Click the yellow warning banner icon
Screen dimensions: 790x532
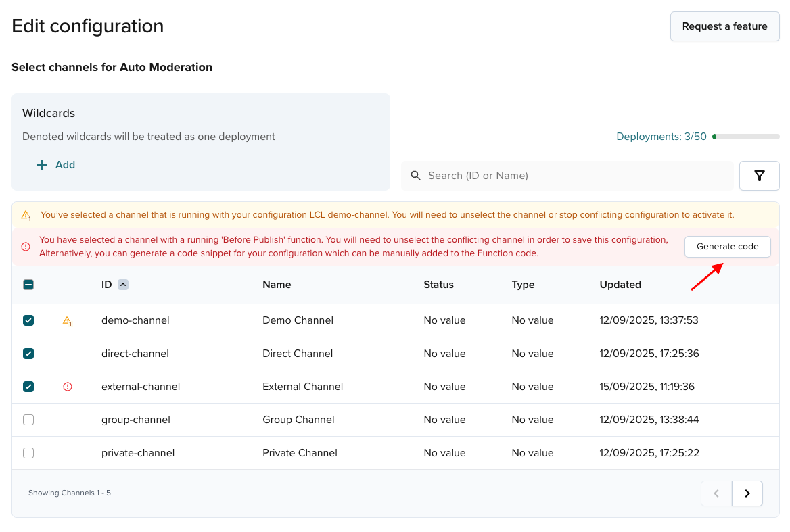point(26,216)
